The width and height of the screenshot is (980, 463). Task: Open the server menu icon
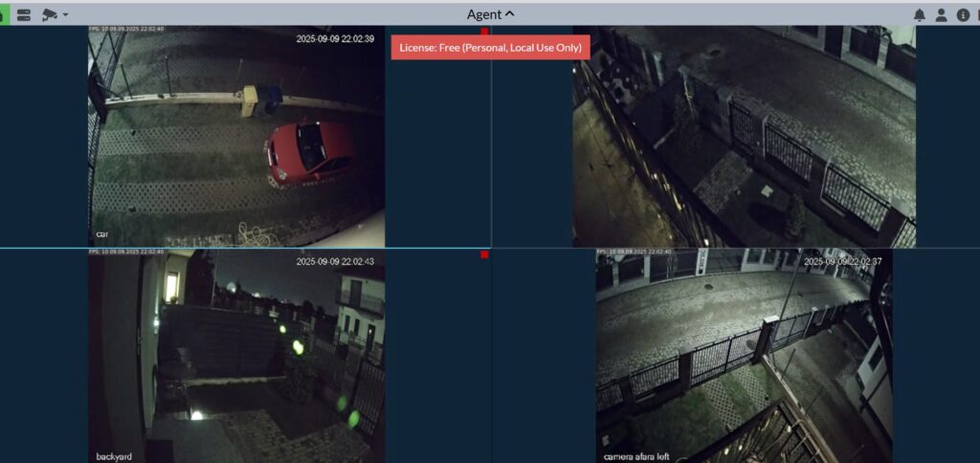click(x=24, y=14)
